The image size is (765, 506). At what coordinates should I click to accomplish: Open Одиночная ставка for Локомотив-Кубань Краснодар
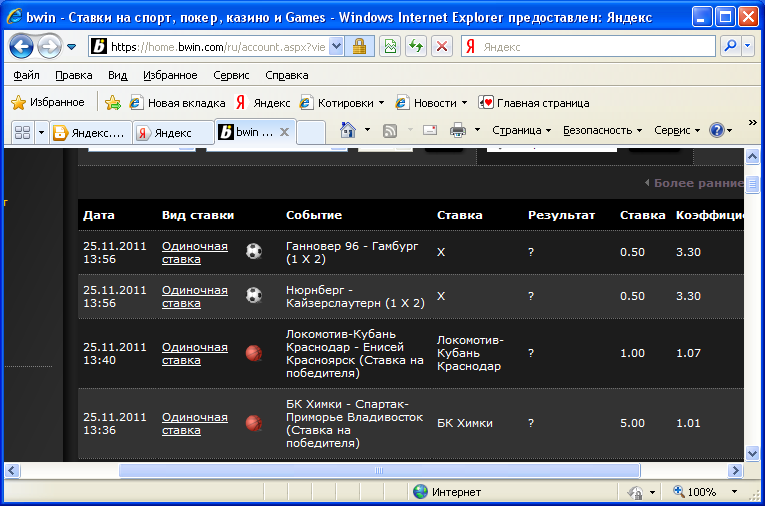195,353
